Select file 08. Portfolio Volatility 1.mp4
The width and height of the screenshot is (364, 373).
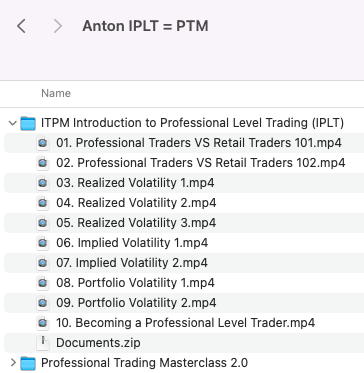[135, 283]
